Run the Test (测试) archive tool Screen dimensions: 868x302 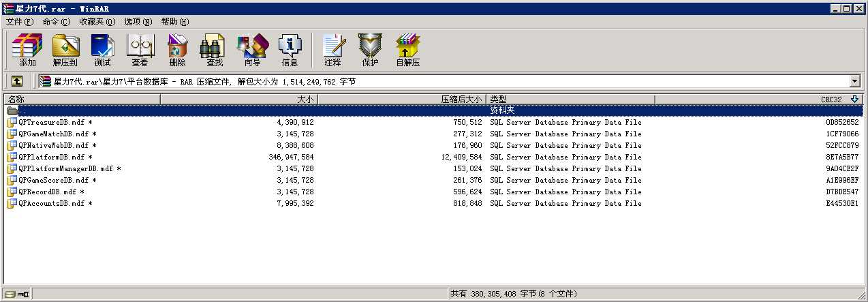pyautogui.click(x=103, y=50)
